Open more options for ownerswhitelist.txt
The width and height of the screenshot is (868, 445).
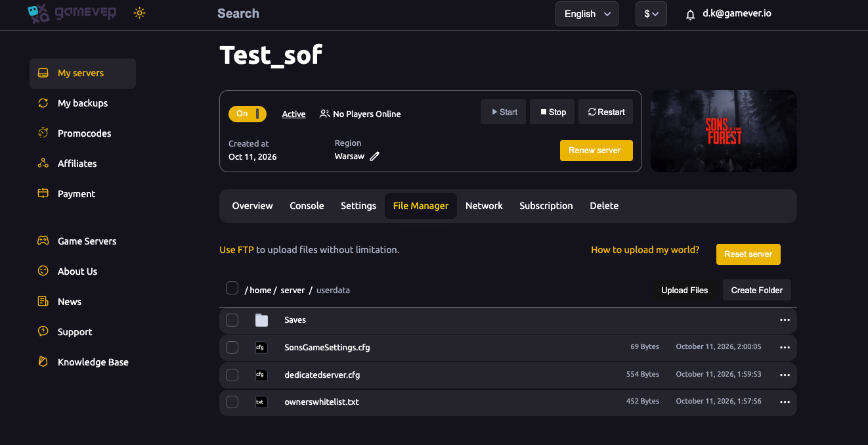click(x=785, y=402)
